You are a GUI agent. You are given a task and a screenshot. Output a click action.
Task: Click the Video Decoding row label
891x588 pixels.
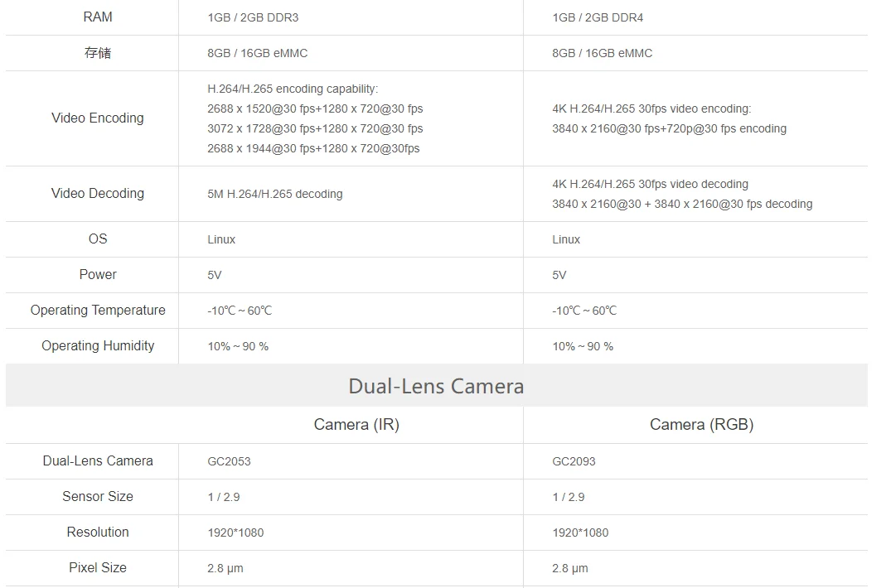(98, 194)
